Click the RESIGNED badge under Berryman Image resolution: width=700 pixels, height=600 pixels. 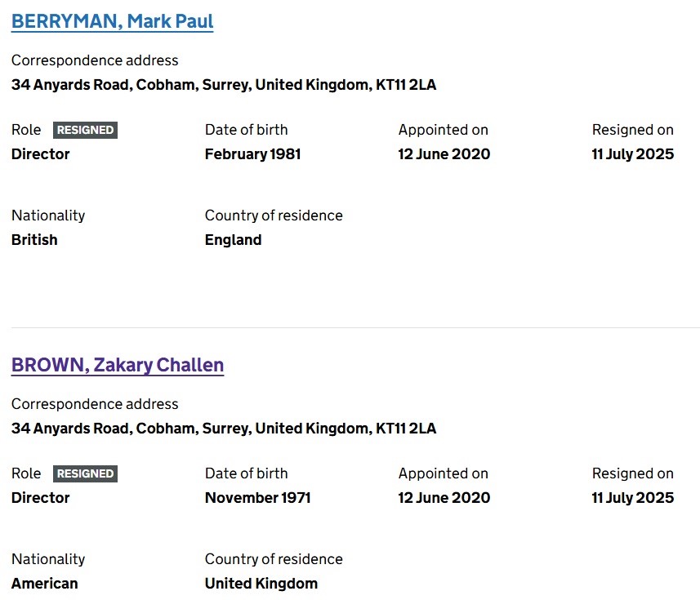tap(85, 130)
